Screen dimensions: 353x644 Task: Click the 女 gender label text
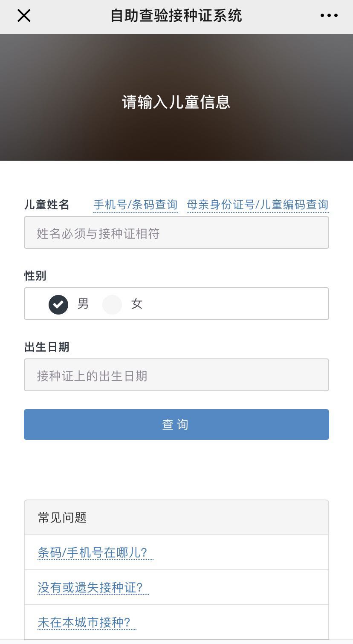click(x=136, y=304)
